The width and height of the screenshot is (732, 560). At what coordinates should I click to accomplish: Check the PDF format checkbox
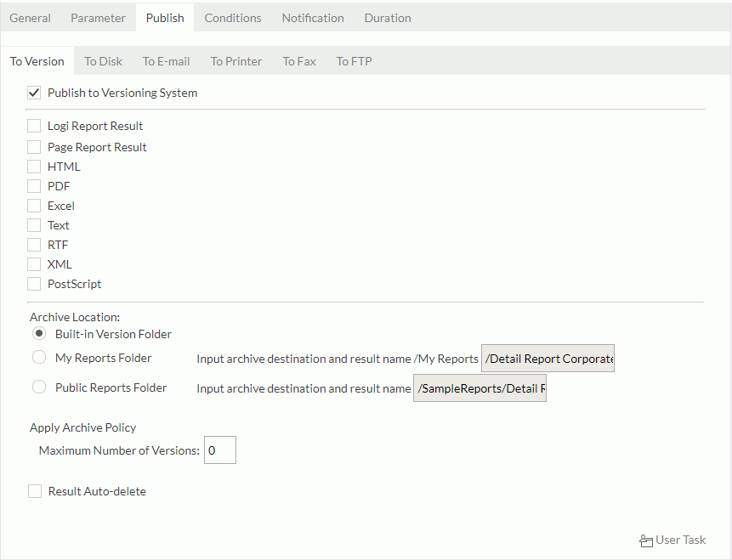click(34, 185)
